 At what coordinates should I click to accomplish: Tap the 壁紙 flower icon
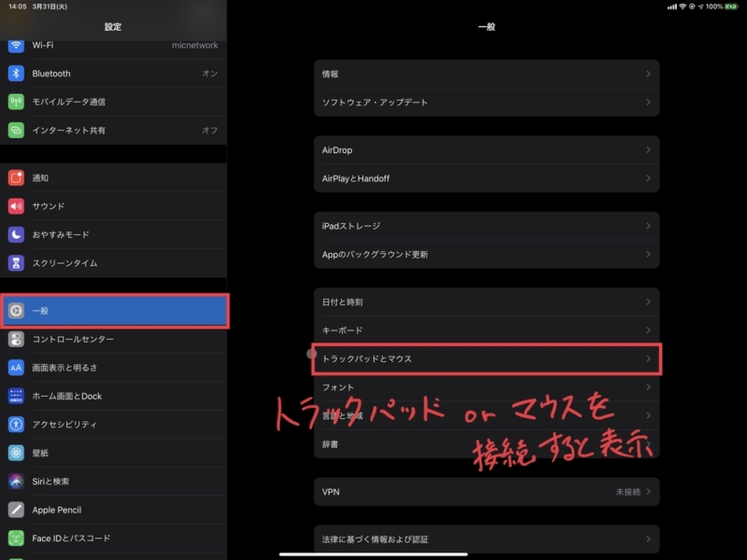[16, 453]
